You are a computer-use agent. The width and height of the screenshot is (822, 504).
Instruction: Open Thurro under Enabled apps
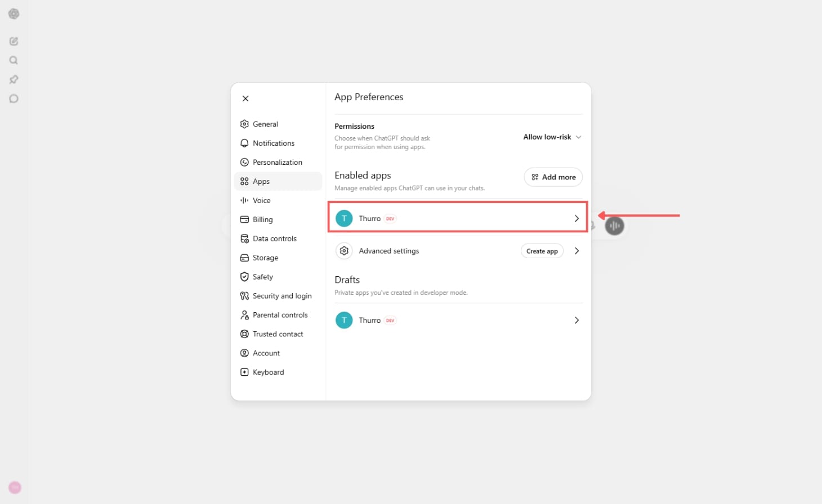(x=458, y=218)
